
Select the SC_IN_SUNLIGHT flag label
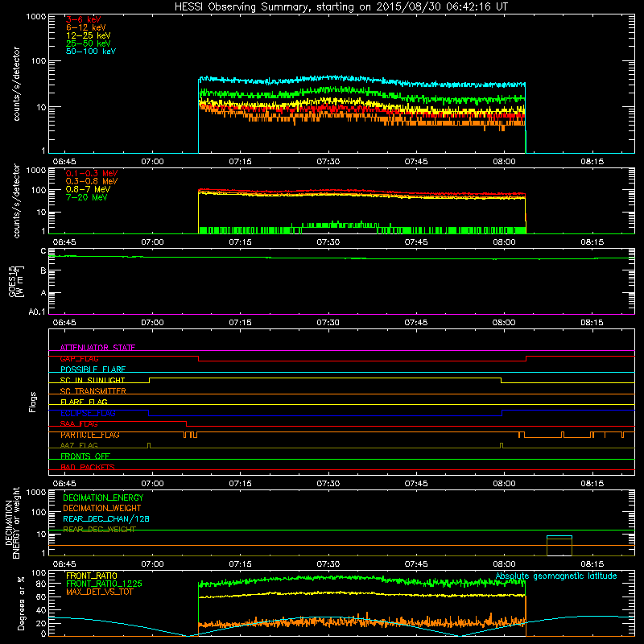(x=93, y=380)
